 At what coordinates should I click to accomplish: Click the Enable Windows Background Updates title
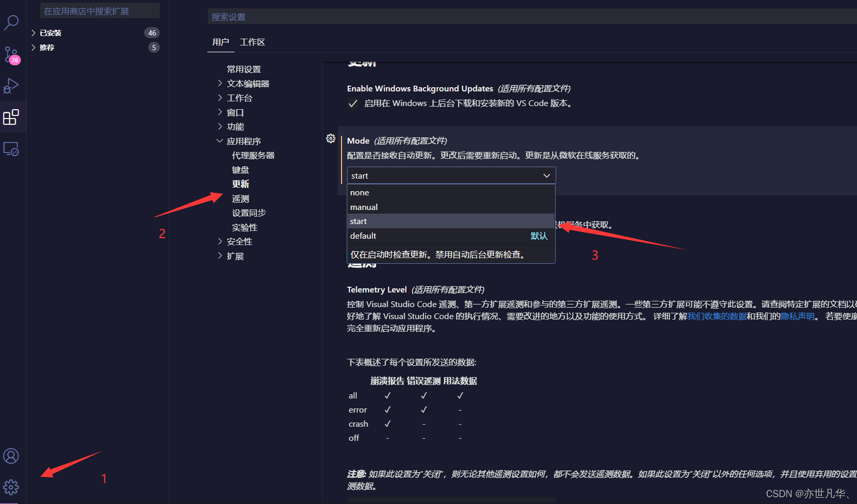tap(420, 89)
